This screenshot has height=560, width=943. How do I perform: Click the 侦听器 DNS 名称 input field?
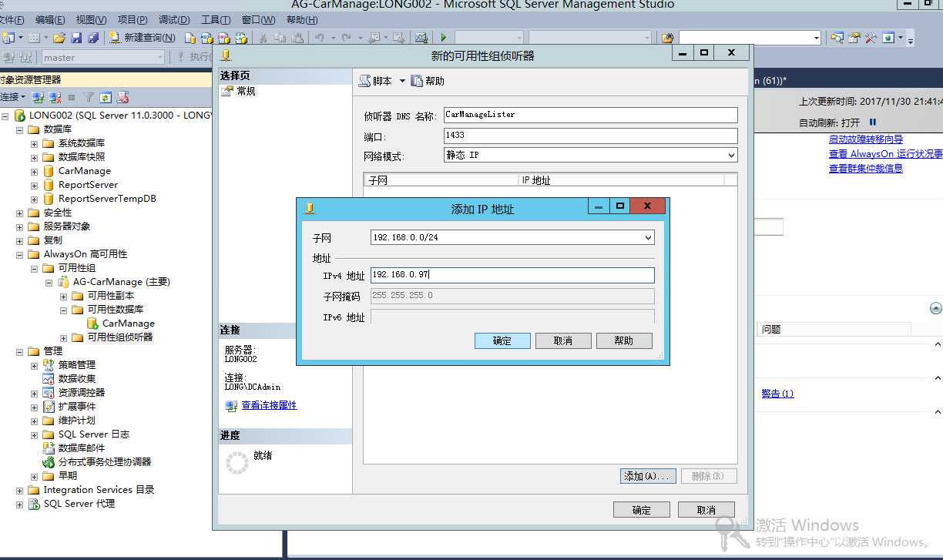tap(590, 115)
